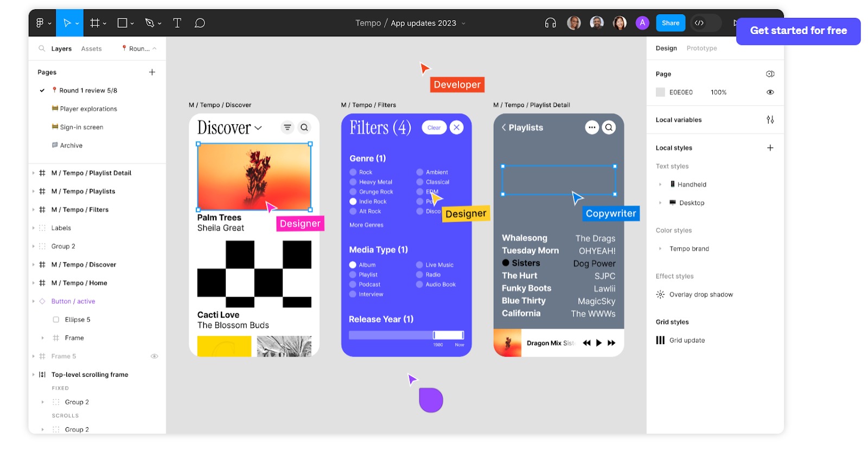Click the Share button
The height and width of the screenshot is (451, 868).
click(671, 23)
